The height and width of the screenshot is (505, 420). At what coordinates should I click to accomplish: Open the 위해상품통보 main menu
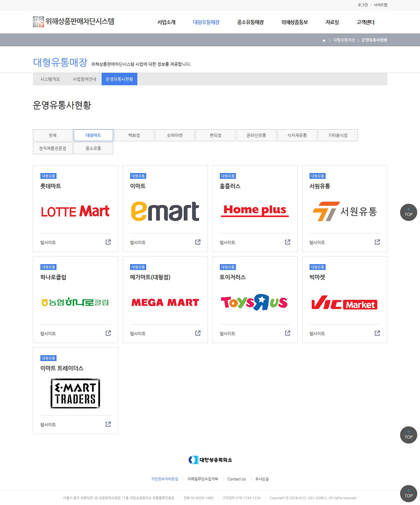point(295,22)
